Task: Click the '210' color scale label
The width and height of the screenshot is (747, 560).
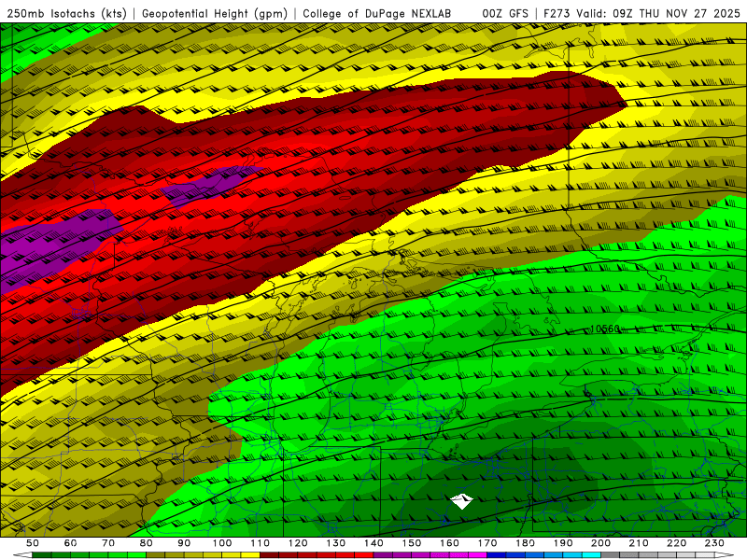Action: [639, 543]
